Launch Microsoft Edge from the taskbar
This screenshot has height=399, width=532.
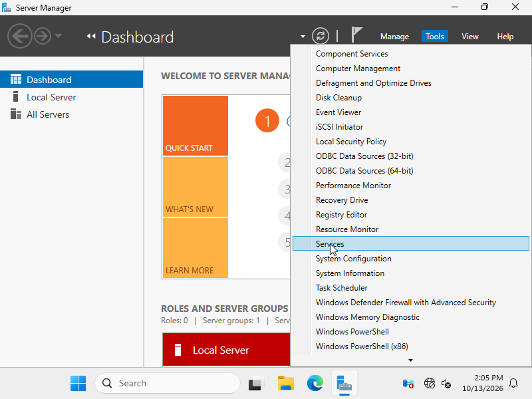pyautogui.click(x=315, y=383)
